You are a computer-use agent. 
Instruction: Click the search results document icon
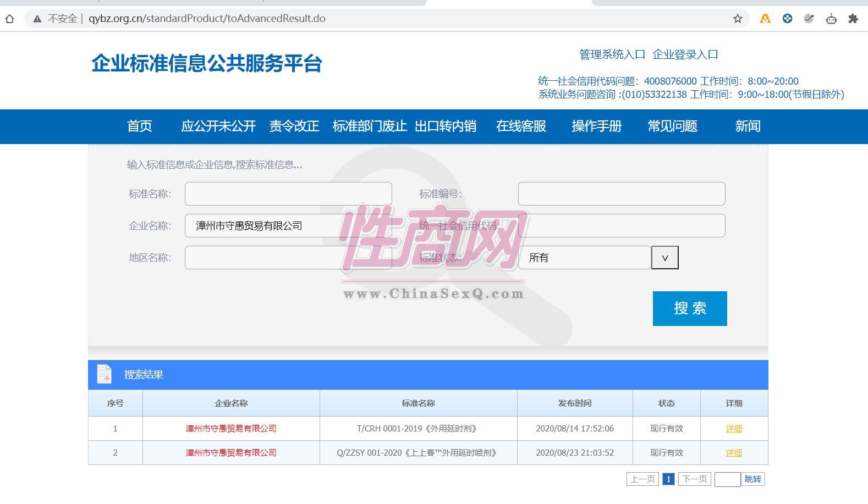pyautogui.click(x=104, y=374)
